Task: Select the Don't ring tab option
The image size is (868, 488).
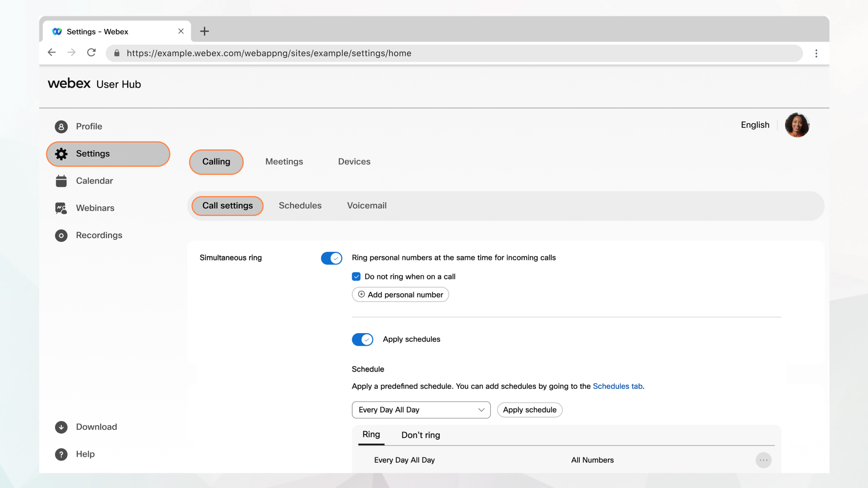Action: [420, 434]
